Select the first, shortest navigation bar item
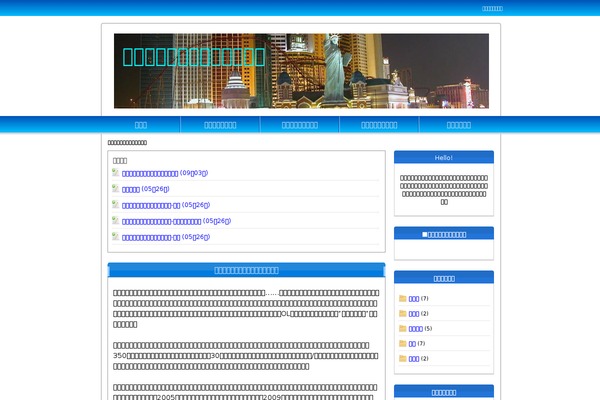600x400 pixels. click(141, 125)
